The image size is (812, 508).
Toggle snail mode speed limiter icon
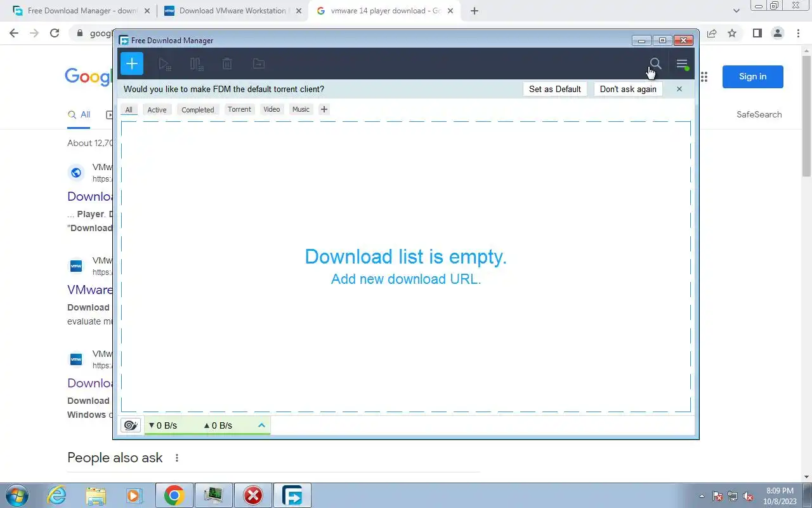pyautogui.click(x=131, y=425)
